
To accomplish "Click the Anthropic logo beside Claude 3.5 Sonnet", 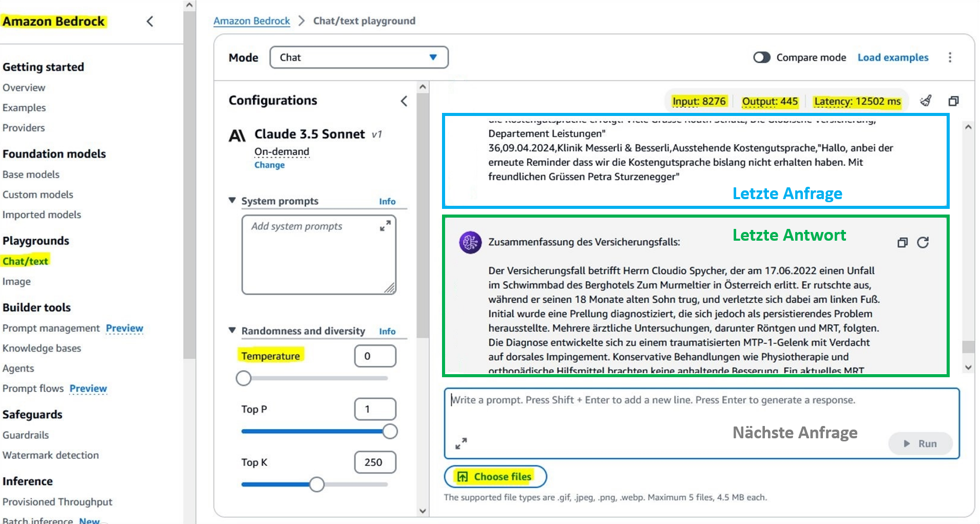I will (x=238, y=134).
